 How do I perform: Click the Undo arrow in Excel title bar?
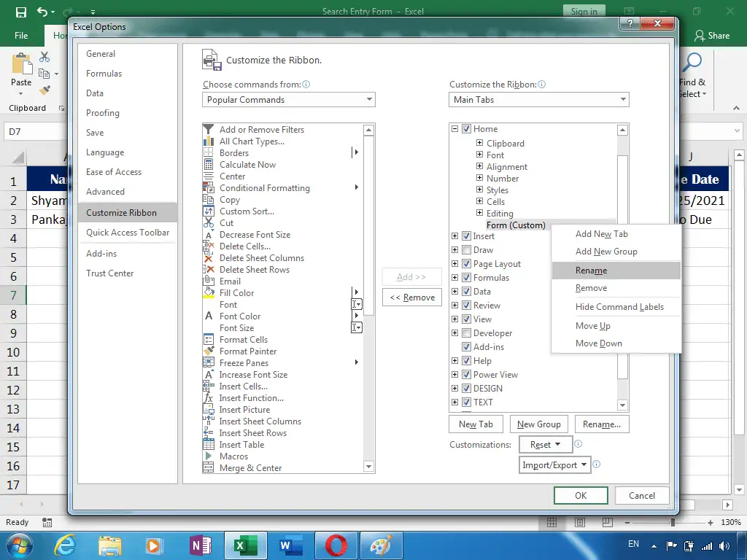coord(42,12)
